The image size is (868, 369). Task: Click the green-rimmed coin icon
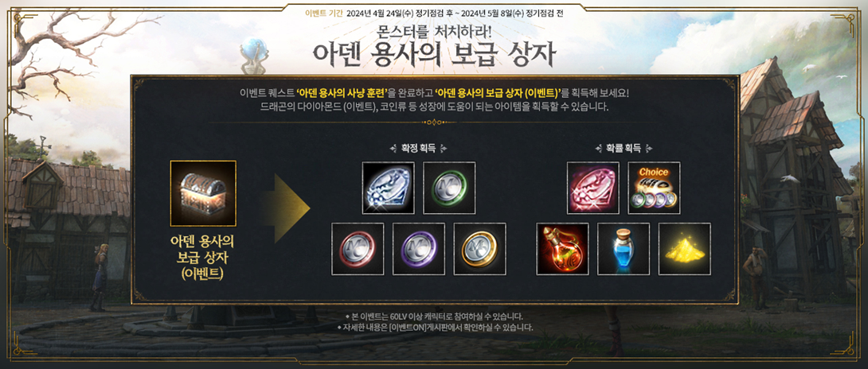point(449,188)
